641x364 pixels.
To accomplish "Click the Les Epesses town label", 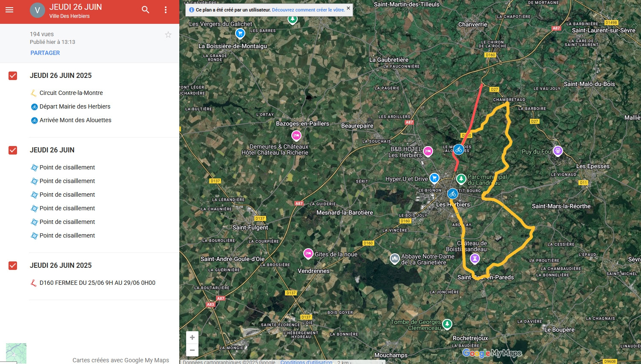I will [592, 166].
